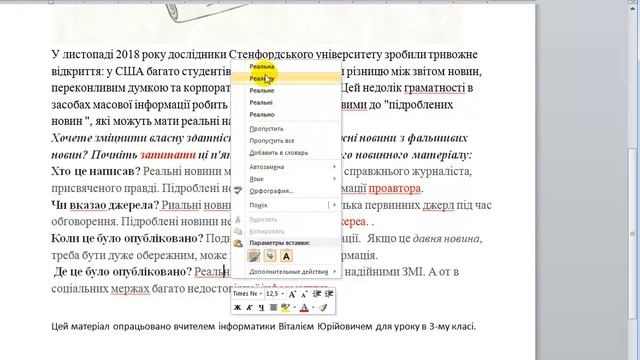Image resolution: width=640 pixels, height=360 pixels.
Task: Click misspelled red word "запитати"
Action: click(x=168, y=156)
